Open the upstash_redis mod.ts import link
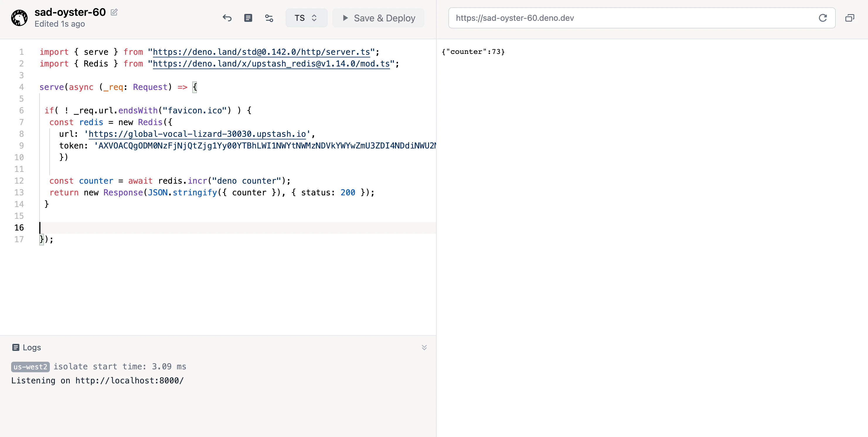Screen dimensions: 868x437 271,64
